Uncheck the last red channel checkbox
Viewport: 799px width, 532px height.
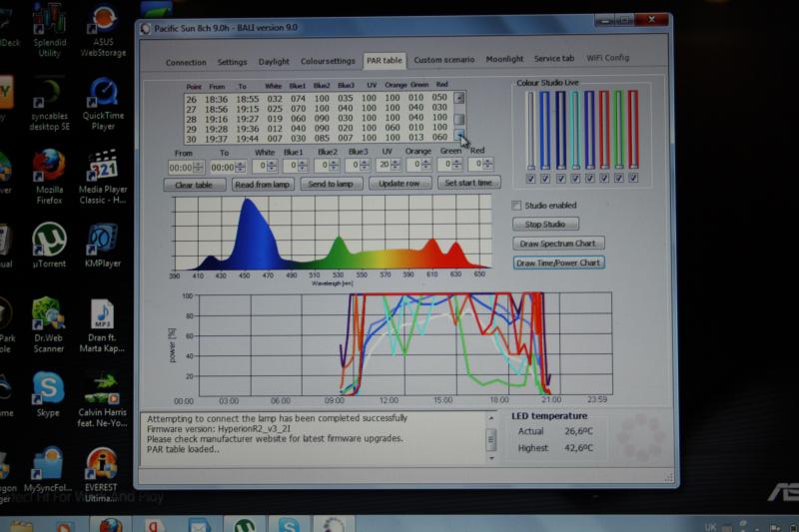(x=633, y=179)
